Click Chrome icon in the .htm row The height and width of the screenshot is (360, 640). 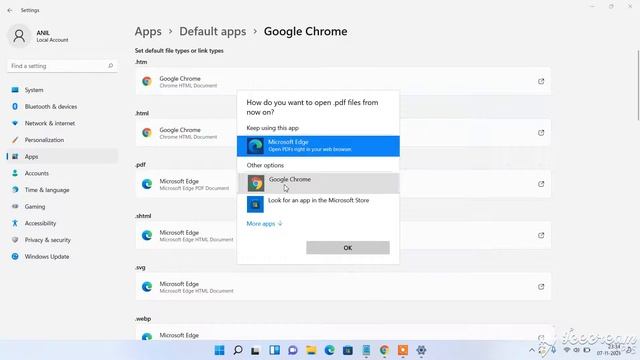147,81
